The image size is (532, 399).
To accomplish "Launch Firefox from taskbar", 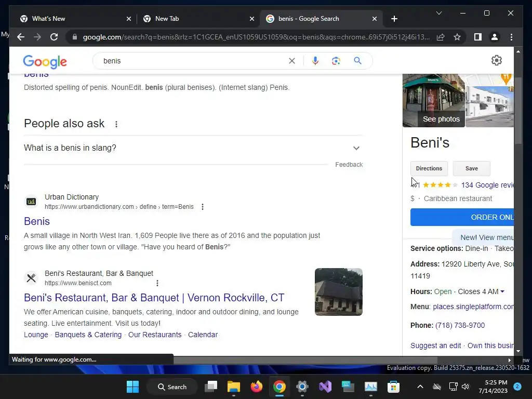I will point(257,387).
